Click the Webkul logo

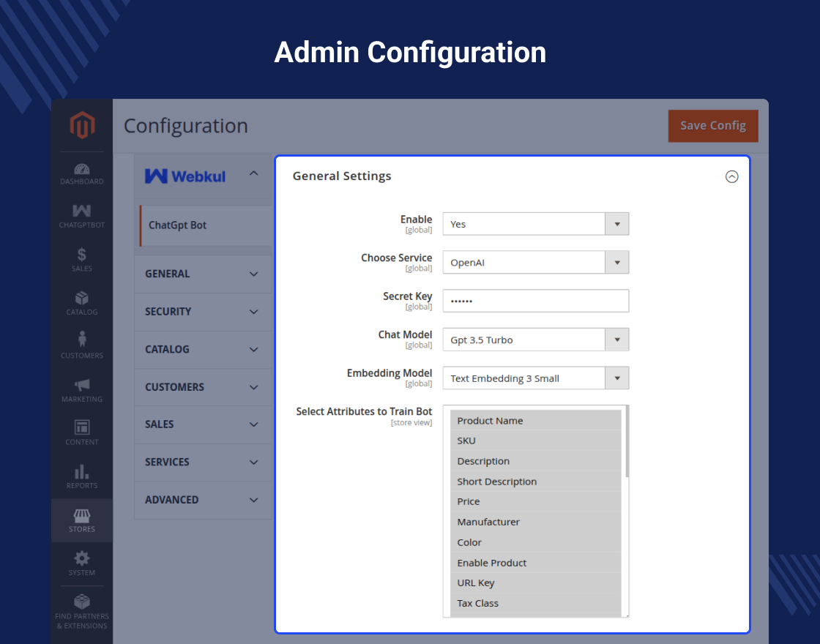pyautogui.click(x=185, y=176)
